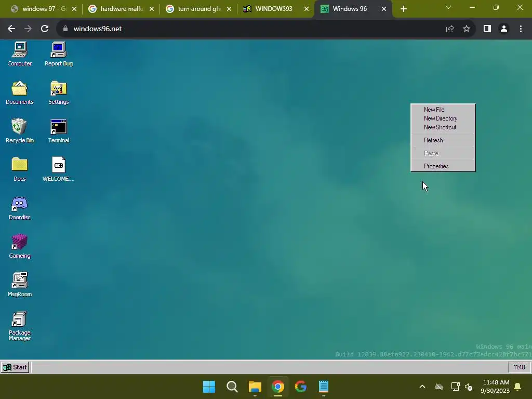Click the Windows 96 Start button
532x399 pixels.
[15, 367]
